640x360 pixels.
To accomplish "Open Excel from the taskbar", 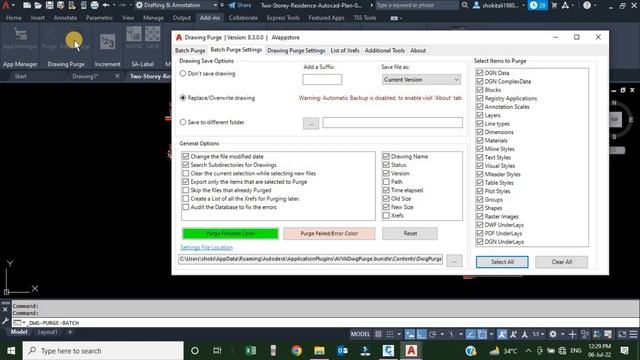I will (251, 351).
